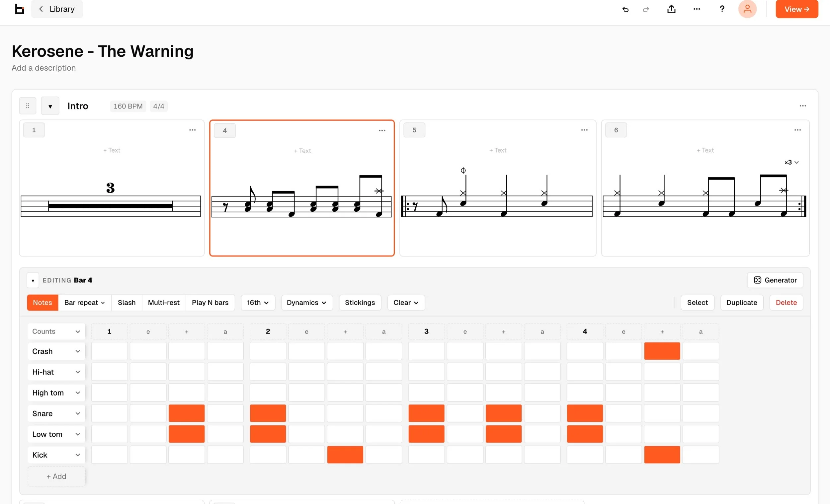
Task: Change the Kick instrument dropdown
Action: pyautogui.click(x=56, y=455)
